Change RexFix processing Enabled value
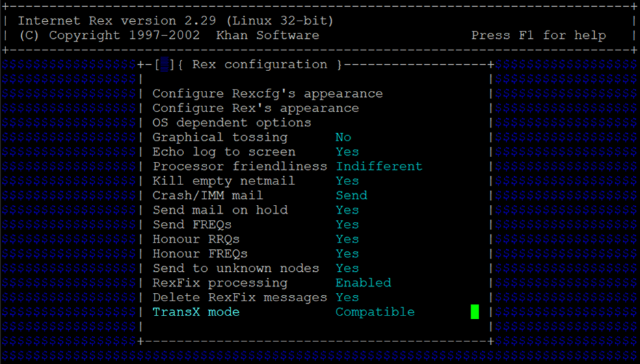Image resolution: width=640 pixels, height=364 pixels. click(x=363, y=283)
